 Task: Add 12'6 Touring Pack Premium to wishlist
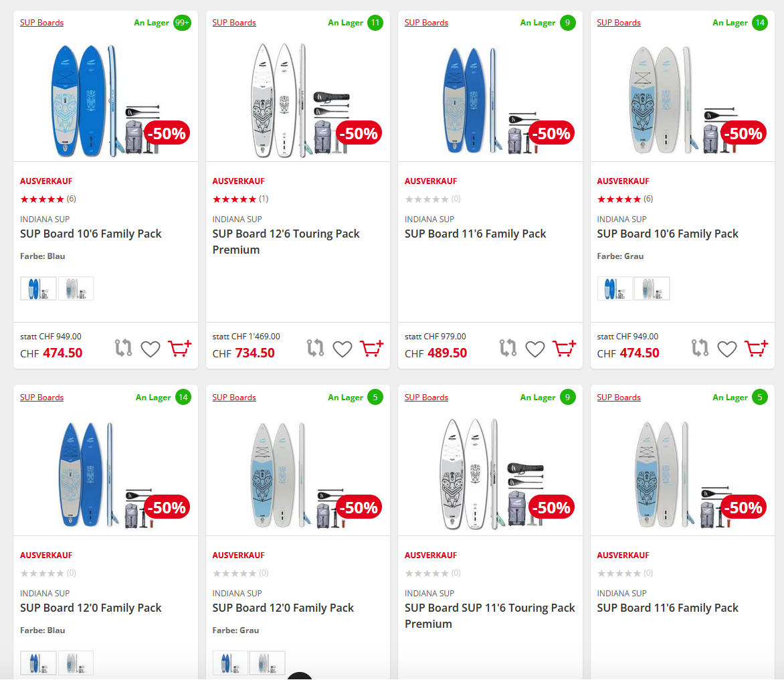(x=342, y=349)
